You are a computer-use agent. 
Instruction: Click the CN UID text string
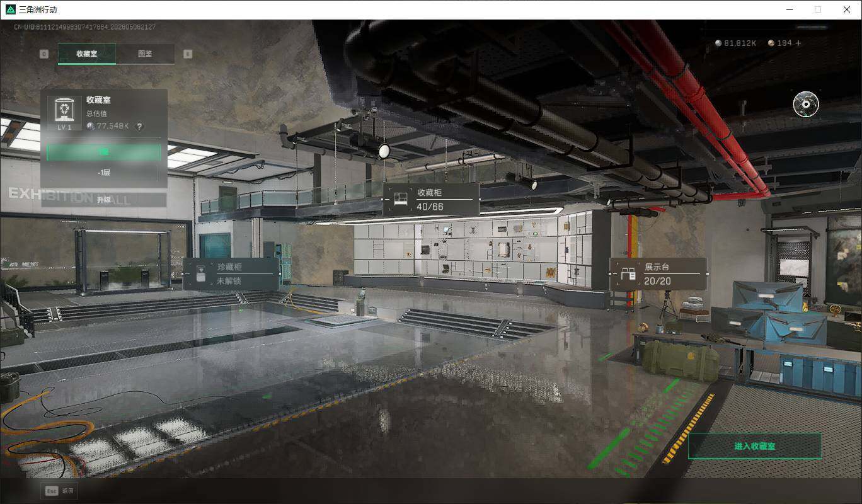tap(85, 27)
